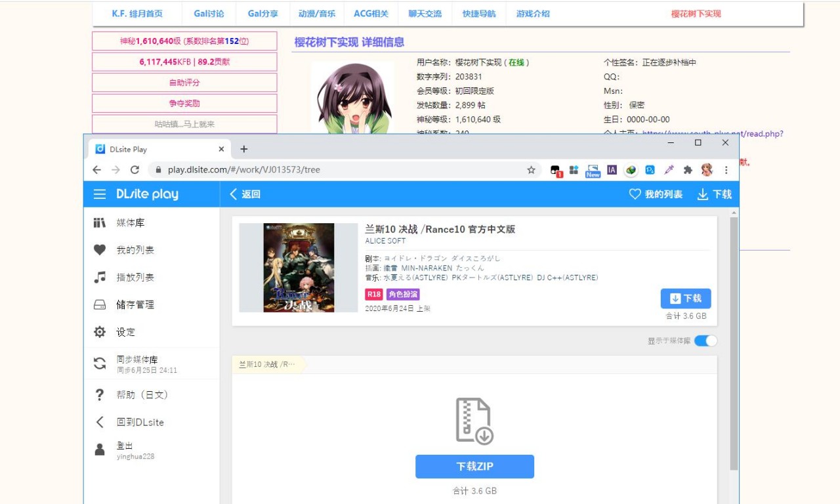Click the extension icon labeled New

(x=593, y=171)
